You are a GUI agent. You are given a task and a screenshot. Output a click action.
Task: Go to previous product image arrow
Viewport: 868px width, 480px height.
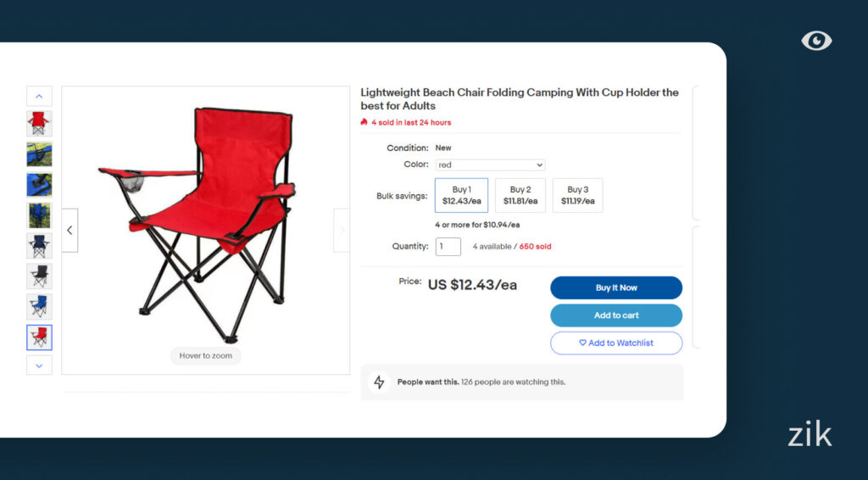click(x=70, y=230)
